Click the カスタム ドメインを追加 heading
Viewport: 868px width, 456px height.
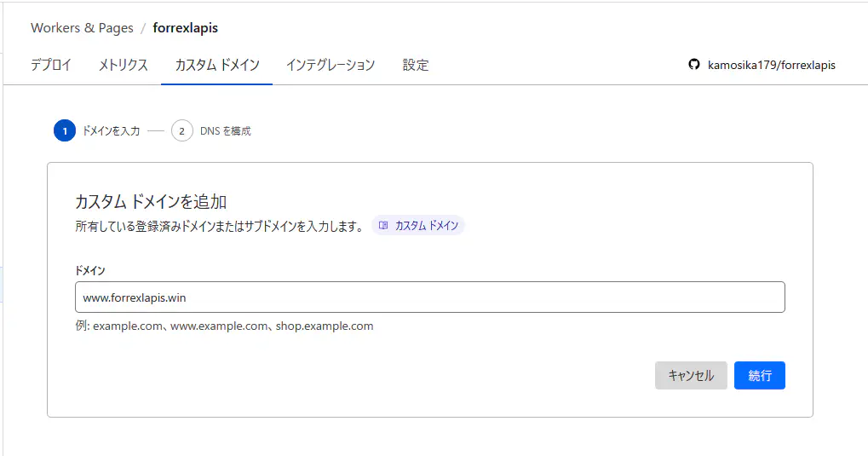tap(151, 202)
